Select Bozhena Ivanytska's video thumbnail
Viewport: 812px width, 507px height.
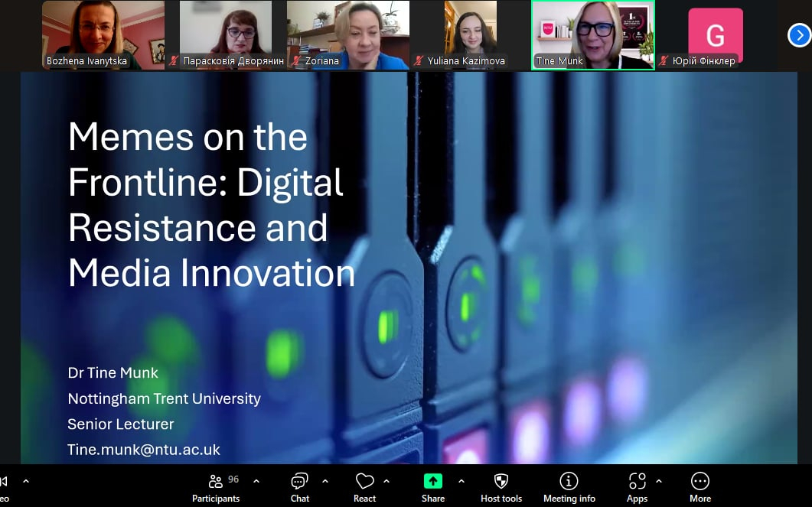tap(103, 35)
